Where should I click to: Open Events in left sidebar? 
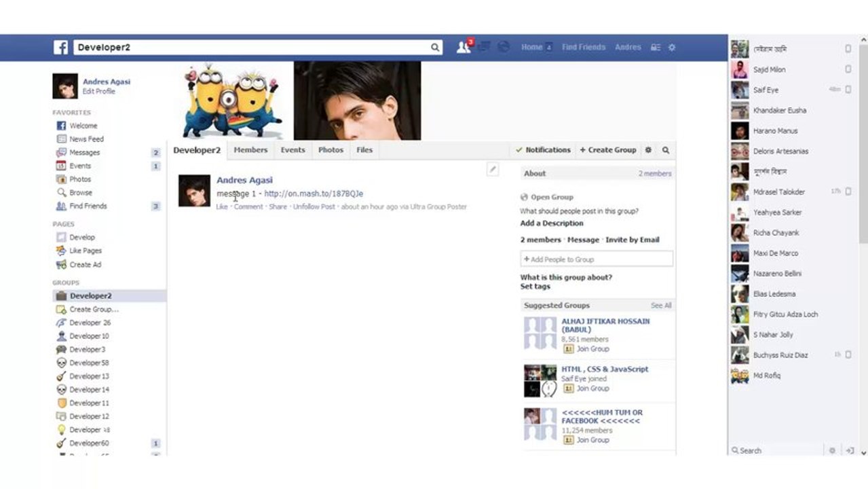tap(79, 166)
